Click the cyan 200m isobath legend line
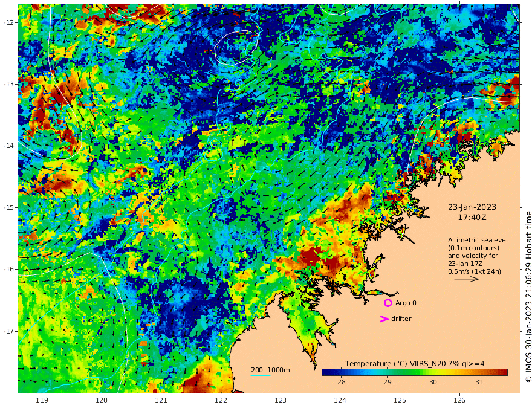Screen dimensions: 532x411 261,375
